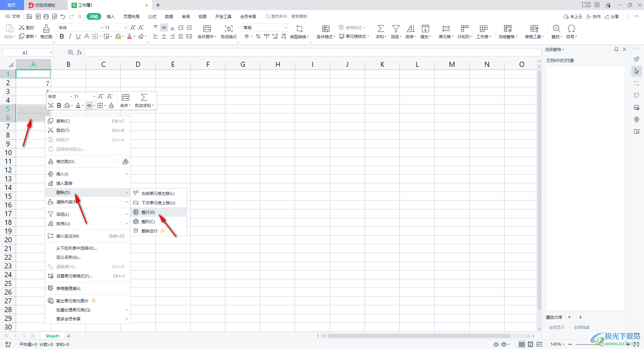
Task: Switch to Sheet1 tab
Action: click(x=53, y=336)
